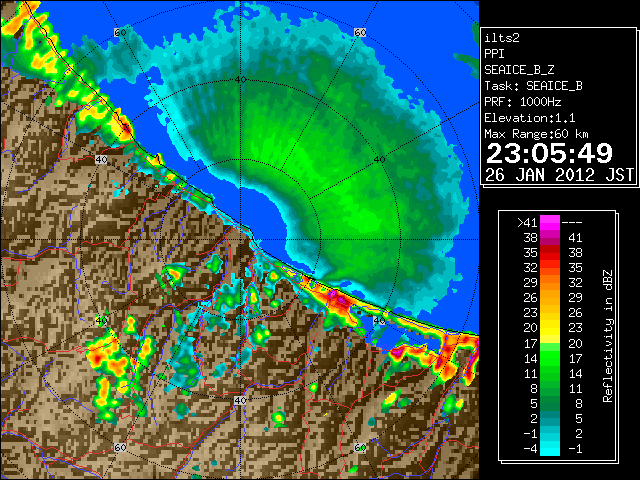
Task: Pick the cyan swatch beside "-4"
Action: click(550, 449)
